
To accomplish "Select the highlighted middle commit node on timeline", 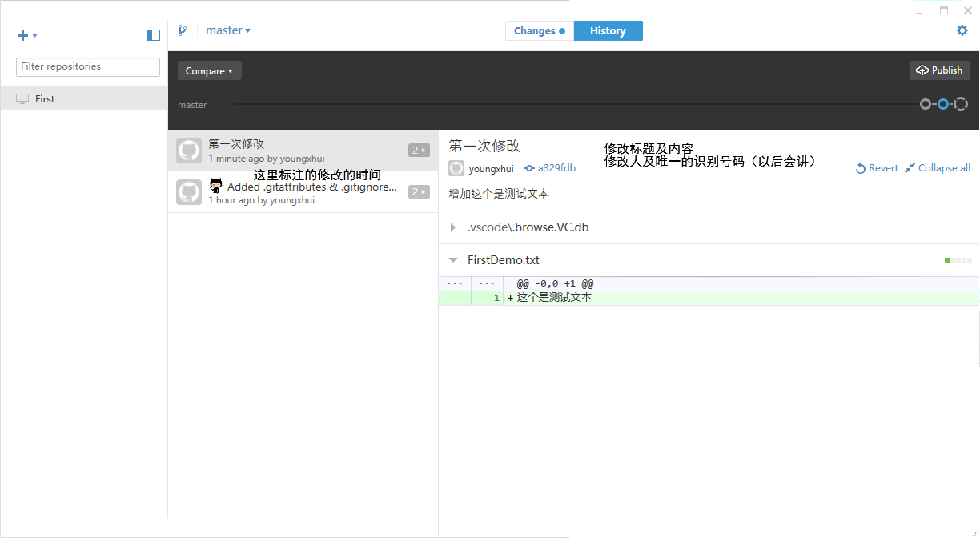I will point(943,104).
